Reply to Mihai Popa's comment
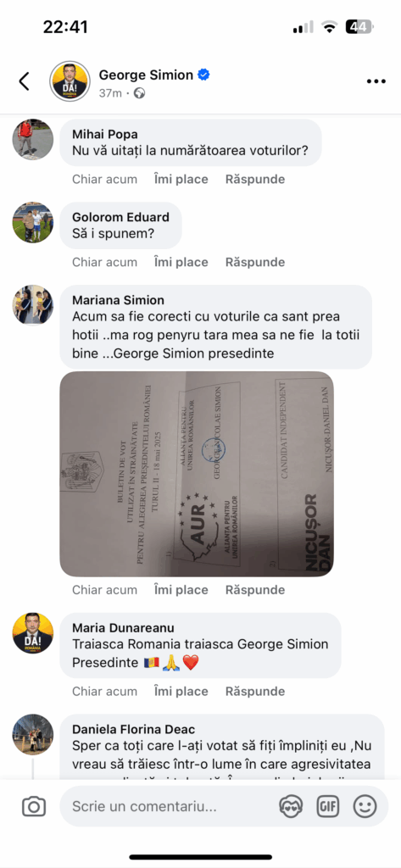Viewport: 401px width, 868px height. pos(255,180)
